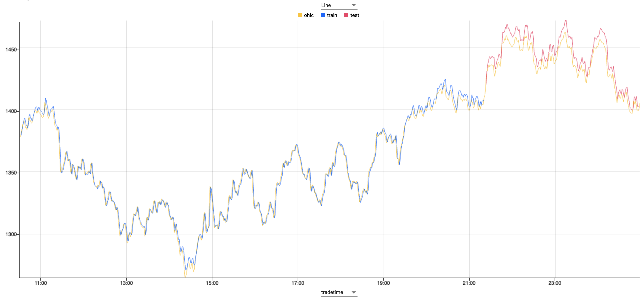
Task: Click the red test legend swatch
Action: [x=346, y=15]
